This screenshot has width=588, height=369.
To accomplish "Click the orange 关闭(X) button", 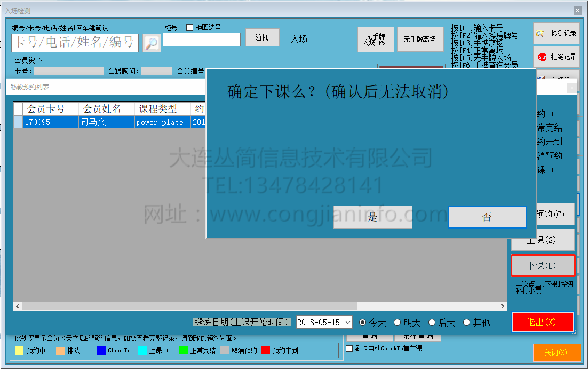I will click(557, 352).
